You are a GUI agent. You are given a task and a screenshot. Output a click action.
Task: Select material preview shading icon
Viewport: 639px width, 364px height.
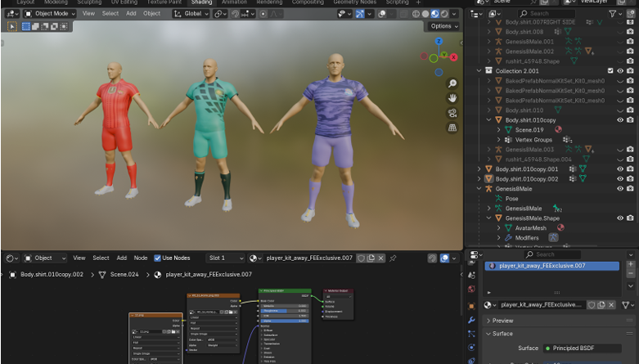tap(434, 14)
